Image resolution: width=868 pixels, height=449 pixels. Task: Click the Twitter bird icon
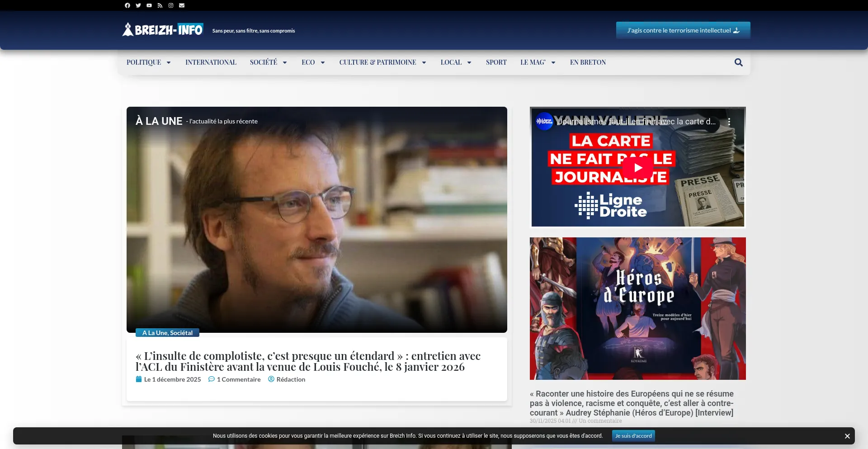[138, 5]
